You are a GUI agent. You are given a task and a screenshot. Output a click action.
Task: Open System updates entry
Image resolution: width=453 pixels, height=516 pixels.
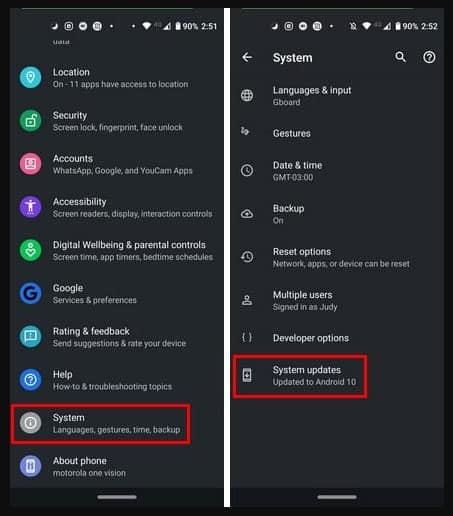[x=300, y=376]
